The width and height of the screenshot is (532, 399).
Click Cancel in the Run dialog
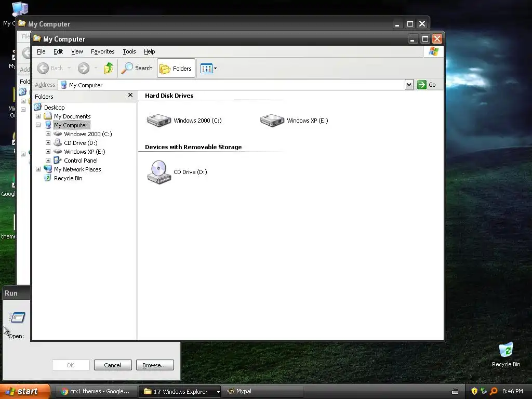pos(113,365)
